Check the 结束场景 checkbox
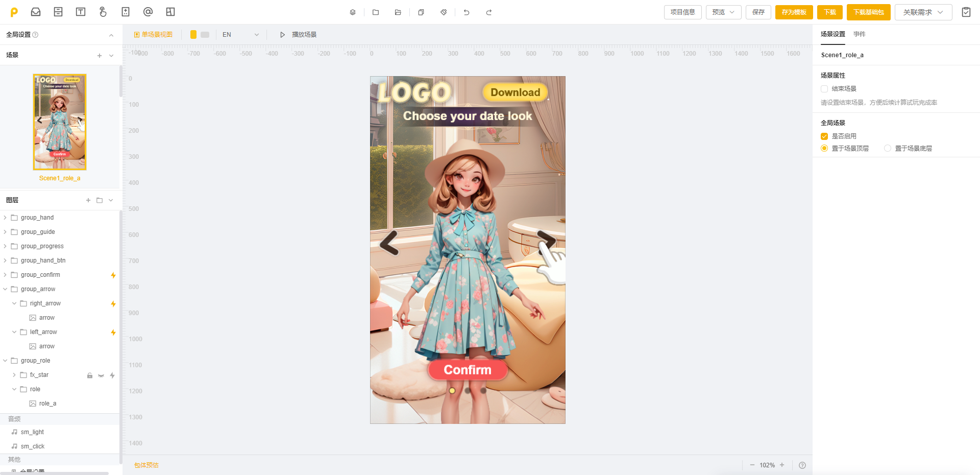Image resolution: width=980 pixels, height=475 pixels. click(x=824, y=89)
